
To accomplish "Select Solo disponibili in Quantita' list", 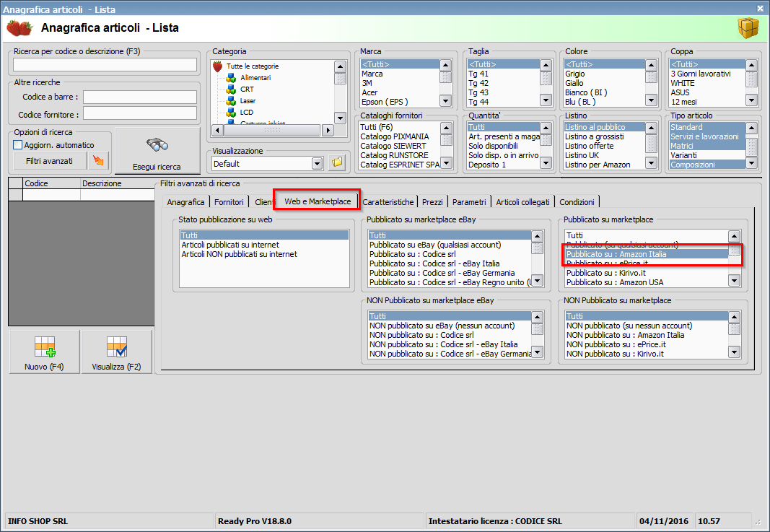I will point(503,146).
